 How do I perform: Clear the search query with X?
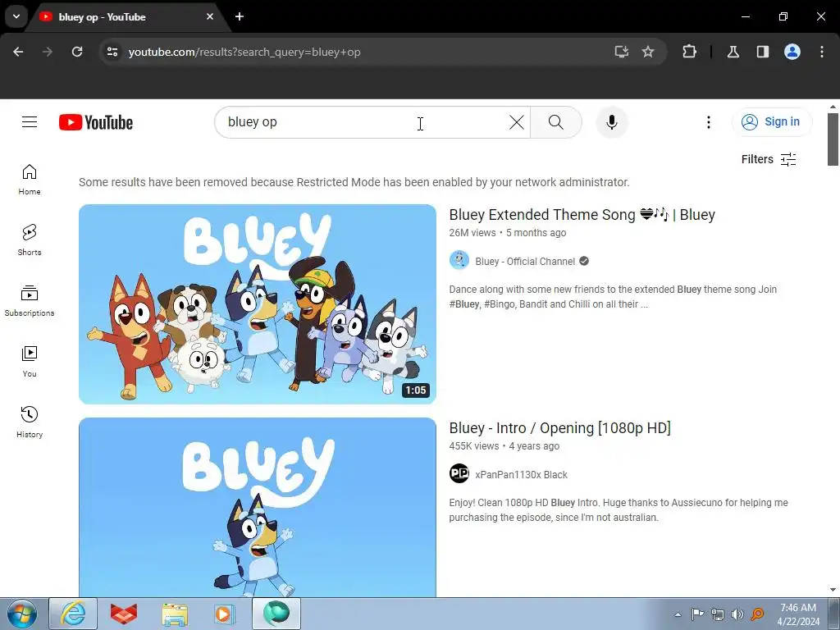[517, 122]
